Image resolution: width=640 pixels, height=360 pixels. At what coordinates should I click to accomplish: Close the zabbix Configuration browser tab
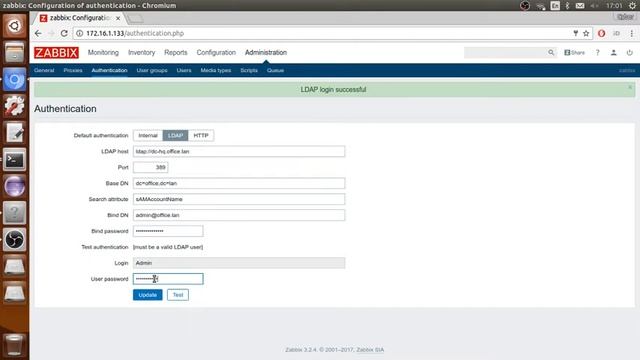pos(118,18)
